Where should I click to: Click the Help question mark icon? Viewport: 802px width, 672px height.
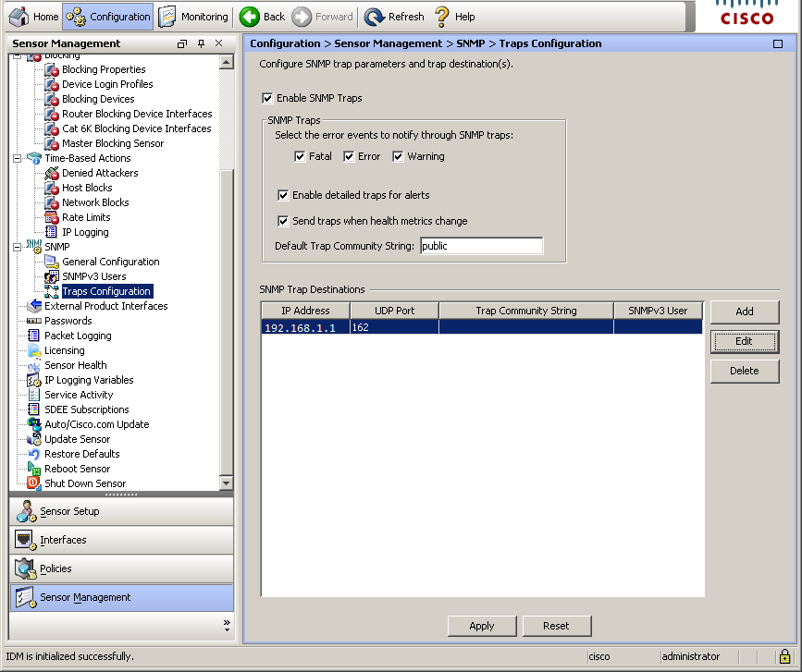441,17
